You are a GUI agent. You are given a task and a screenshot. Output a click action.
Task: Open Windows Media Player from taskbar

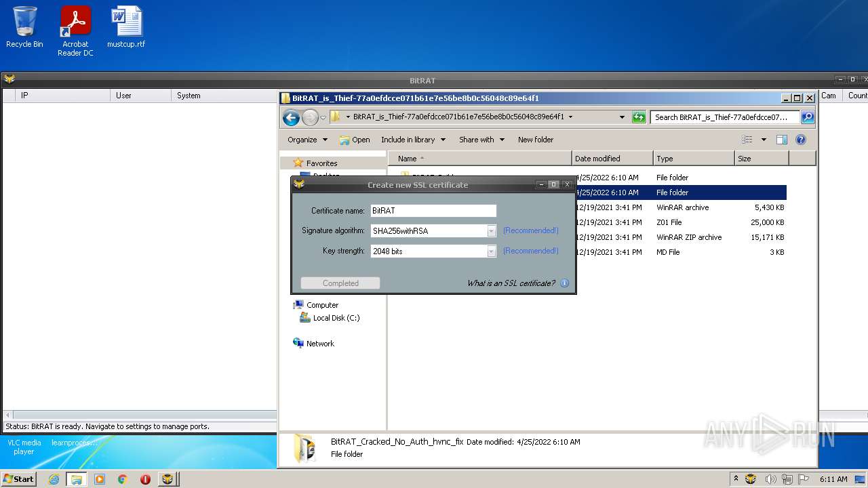[100, 479]
